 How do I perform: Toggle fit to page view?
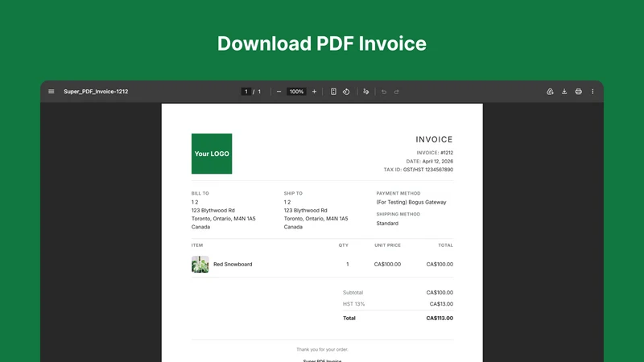tap(333, 92)
